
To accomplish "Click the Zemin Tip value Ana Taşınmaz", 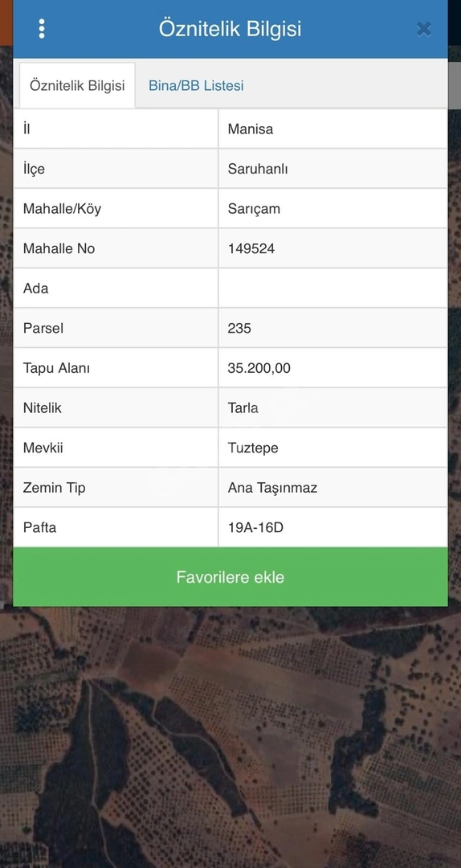I will (x=272, y=488).
